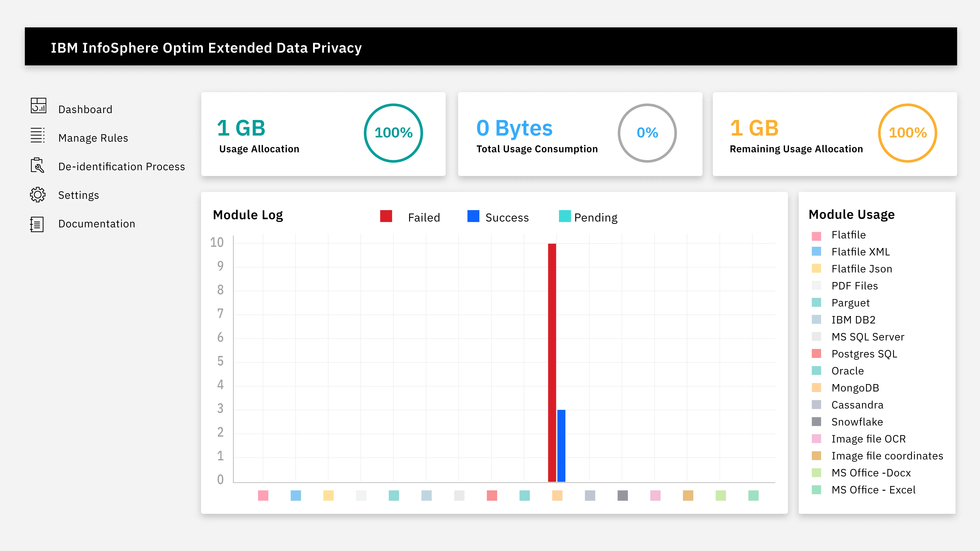Viewport: 980px width, 551px height.
Task: Select MongoDB orange swatch in Module Usage
Action: (x=816, y=388)
